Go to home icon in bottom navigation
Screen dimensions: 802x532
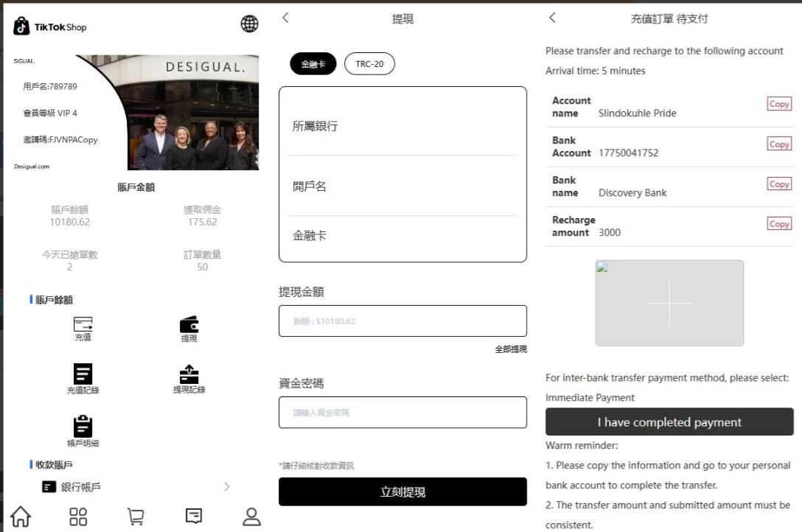click(21, 517)
